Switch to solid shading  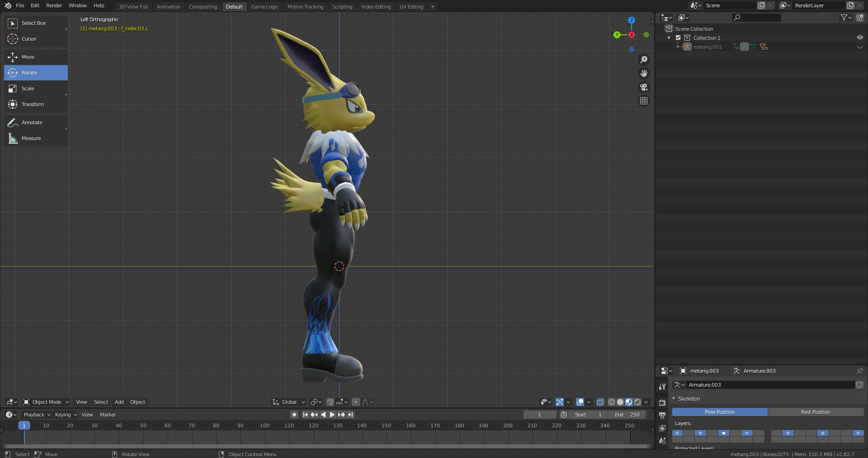620,402
